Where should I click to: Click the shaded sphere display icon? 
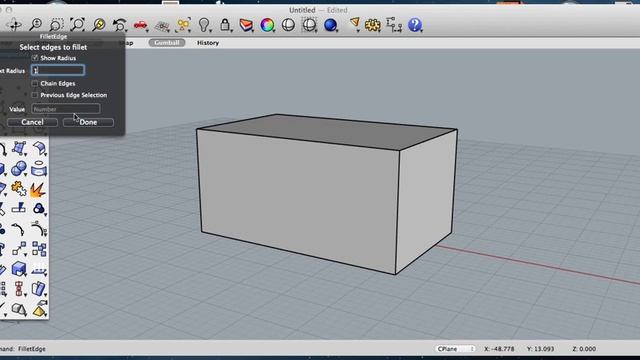point(288,25)
